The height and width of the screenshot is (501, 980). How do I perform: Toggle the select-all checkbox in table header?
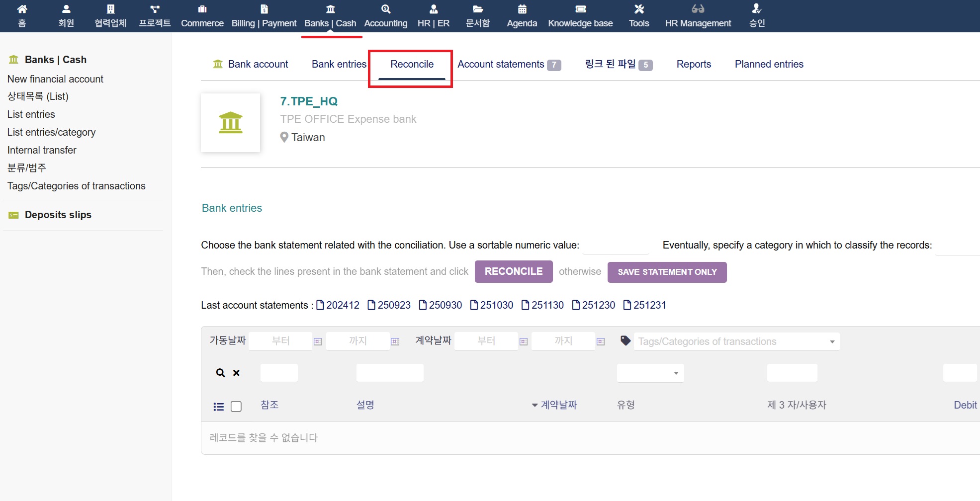click(236, 407)
